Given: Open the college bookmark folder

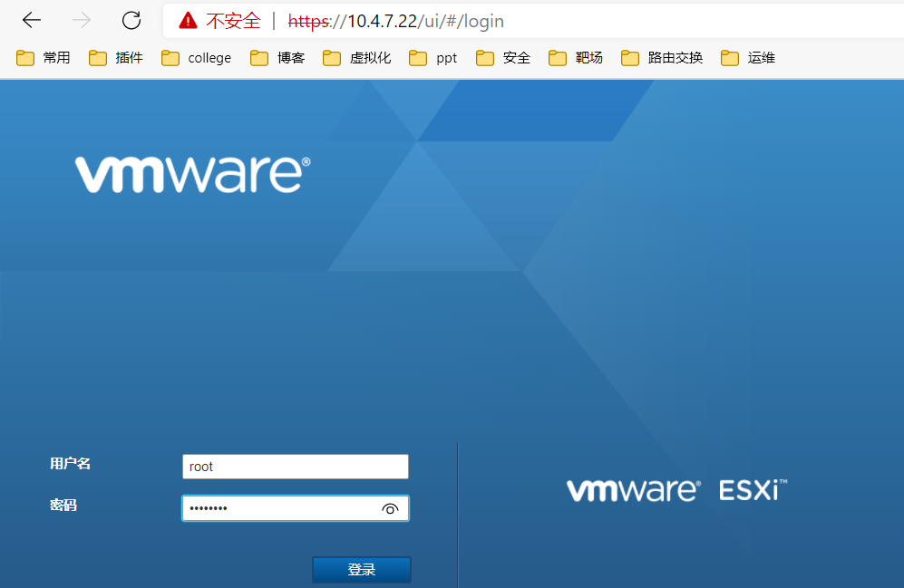Looking at the screenshot, I should pyautogui.click(x=196, y=58).
